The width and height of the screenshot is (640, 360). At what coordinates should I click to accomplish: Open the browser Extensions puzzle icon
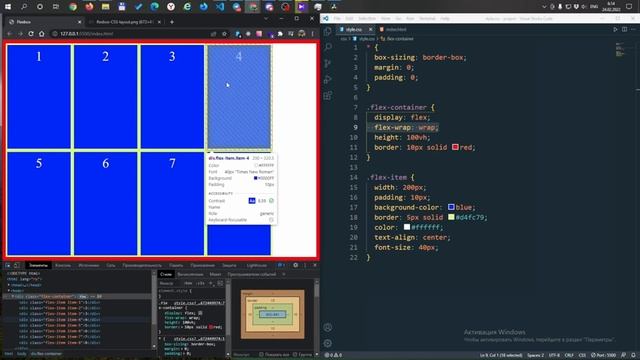coord(280,34)
